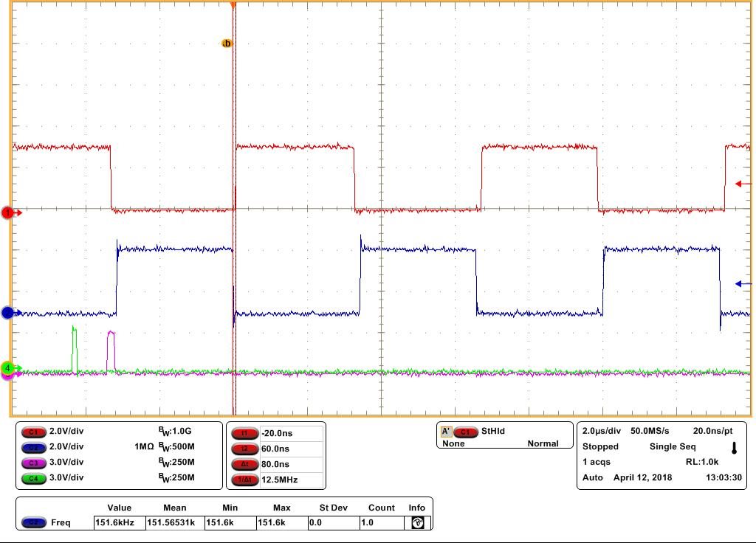The height and width of the screenshot is (543, 756).
Task: Click the blue level arrow at right edge
Action: [743, 284]
